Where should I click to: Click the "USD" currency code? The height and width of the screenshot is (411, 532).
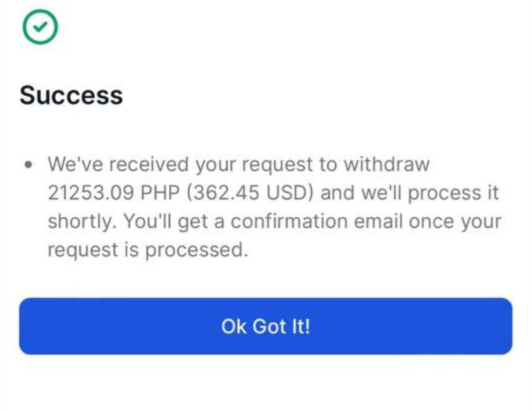point(287,193)
